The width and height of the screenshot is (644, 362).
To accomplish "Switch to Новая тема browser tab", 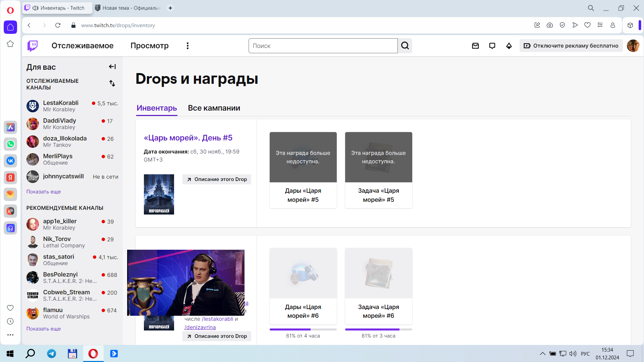I will tap(128, 8).
